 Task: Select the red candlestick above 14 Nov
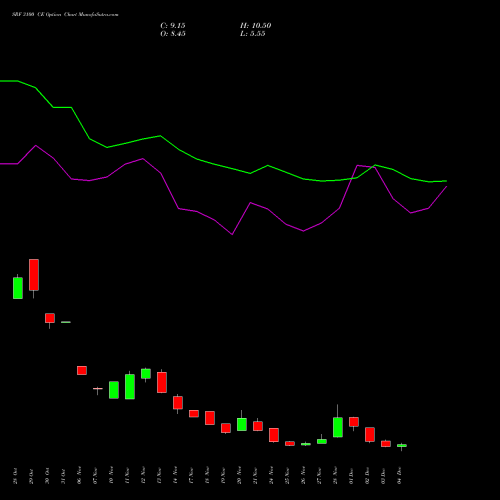(x=178, y=403)
